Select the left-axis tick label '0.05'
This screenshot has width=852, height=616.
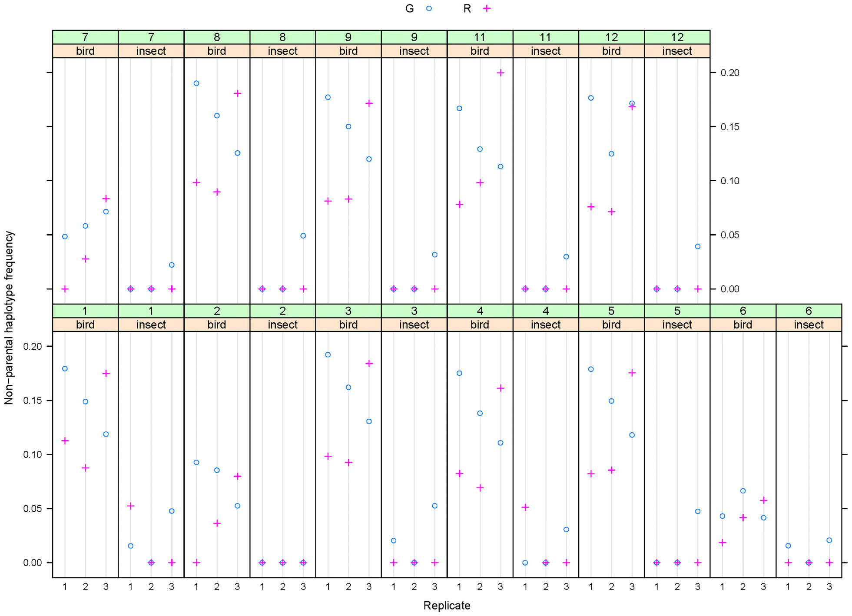(x=33, y=509)
